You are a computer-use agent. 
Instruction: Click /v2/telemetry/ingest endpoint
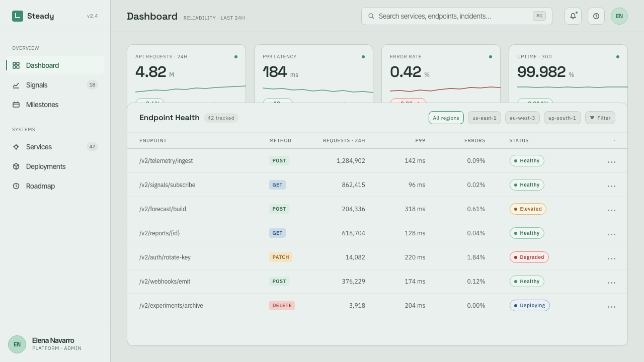click(166, 161)
